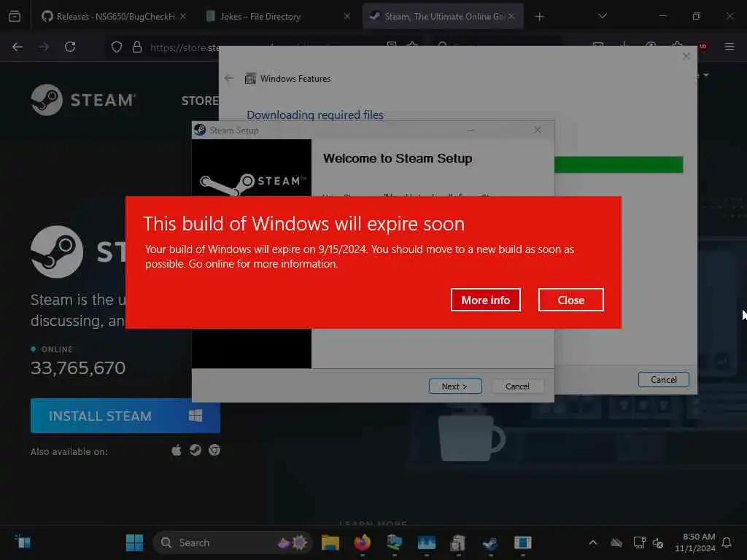The height and width of the screenshot is (560, 747).
Task: Open Firefox from the taskbar
Action: point(363,542)
